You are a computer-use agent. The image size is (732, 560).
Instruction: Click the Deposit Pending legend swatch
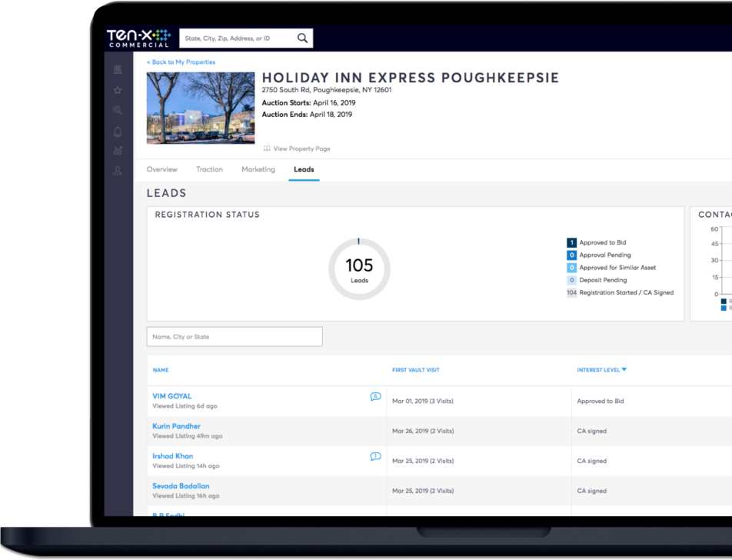pyautogui.click(x=571, y=280)
